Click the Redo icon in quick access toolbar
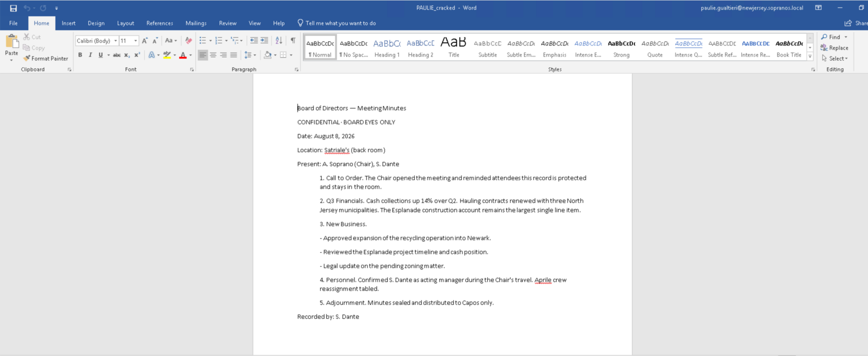The height and width of the screenshot is (356, 868). click(x=43, y=8)
